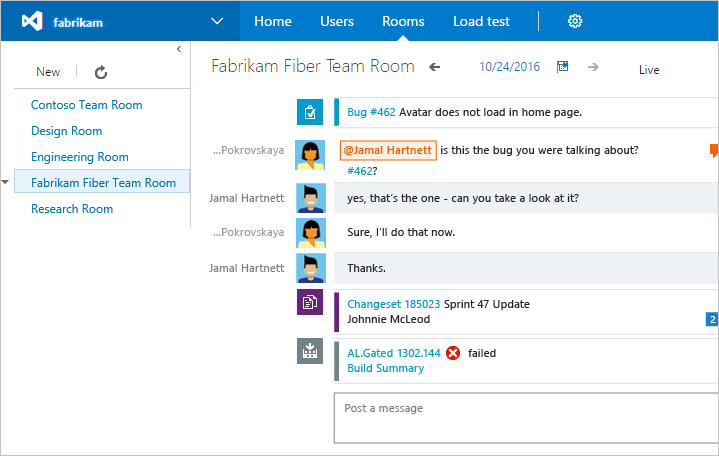The width and height of the screenshot is (719, 456).
Task: Go to previous day arrow
Action: 435,67
